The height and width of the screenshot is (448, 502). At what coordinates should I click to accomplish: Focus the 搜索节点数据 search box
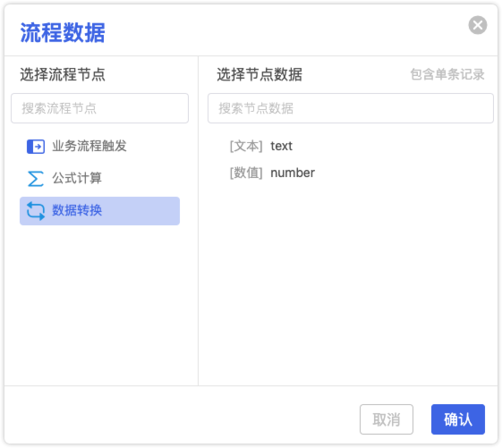pos(351,108)
